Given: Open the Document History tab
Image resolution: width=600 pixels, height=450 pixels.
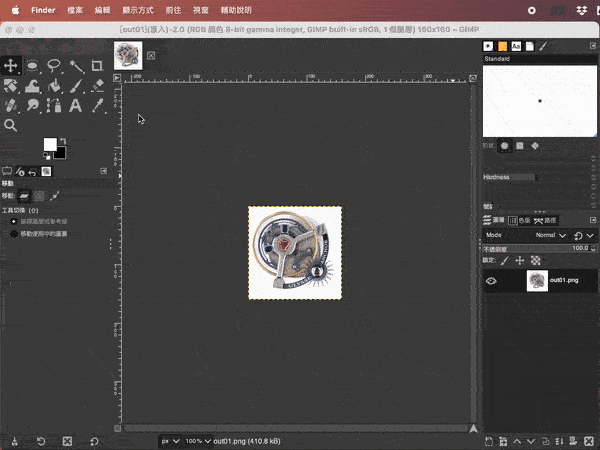Looking at the screenshot, I should pyautogui.click(x=530, y=46).
